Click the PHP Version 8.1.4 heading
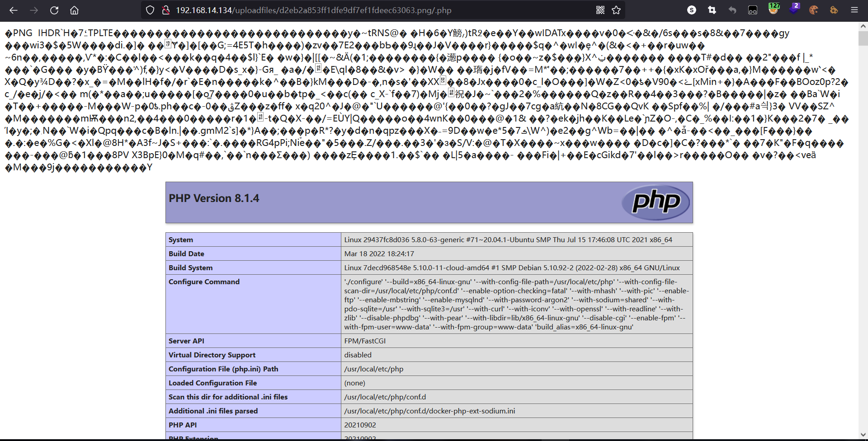Image resolution: width=868 pixels, height=441 pixels. pyautogui.click(x=214, y=198)
